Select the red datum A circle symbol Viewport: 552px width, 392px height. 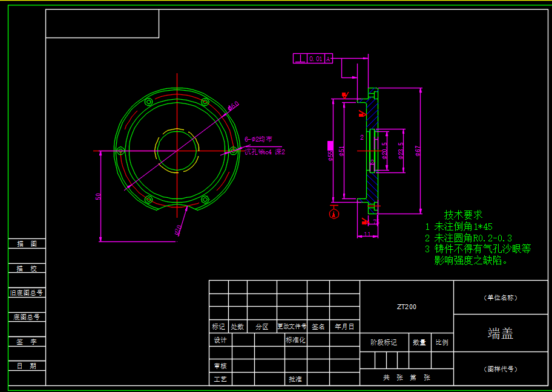click(x=333, y=214)
